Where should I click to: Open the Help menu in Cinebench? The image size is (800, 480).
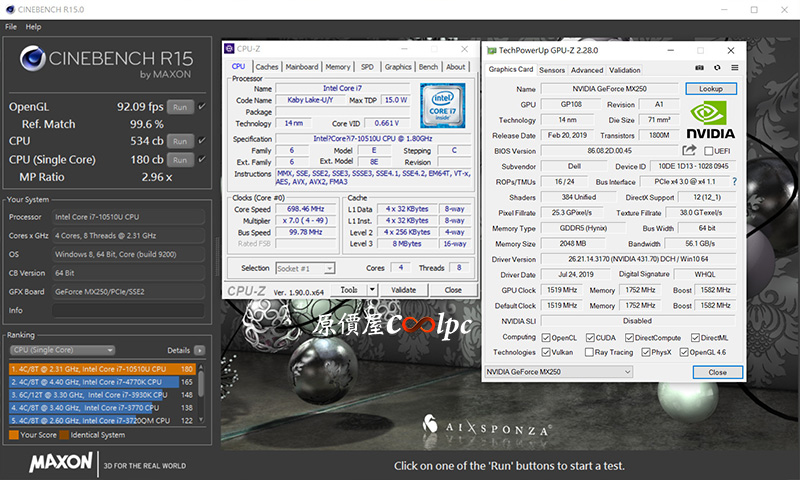(x=33, y=27)
